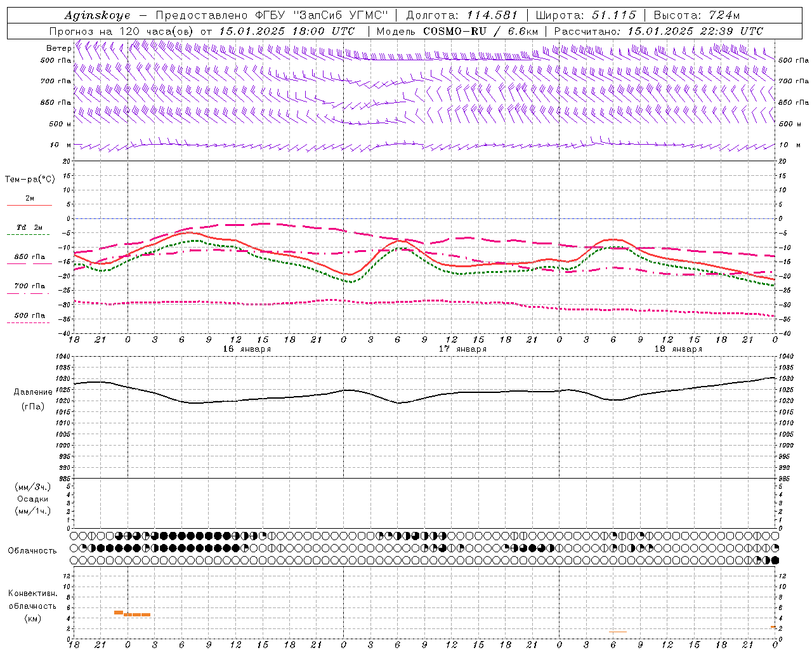The height and width of the screenshot is (650, 812).
Task: Click the 16 января date label
Action: point(247,349)
